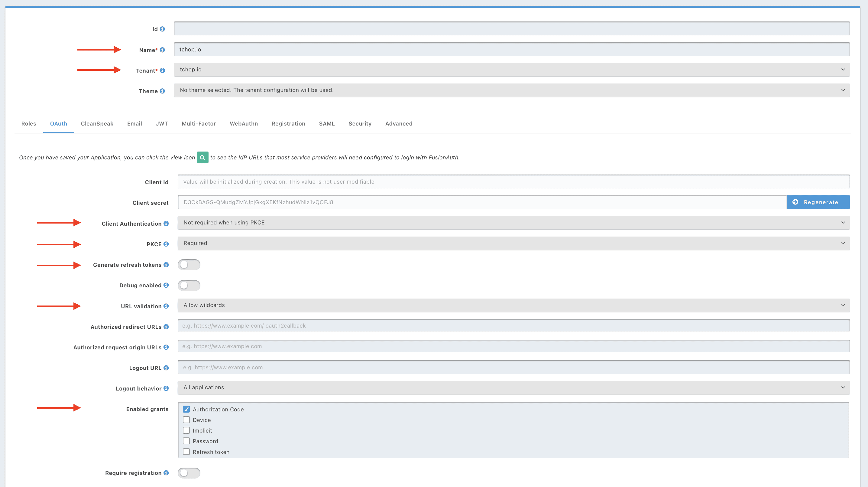This screenshot has width=868, height=487.
Task: Open the Client Authentication dropdown
Action: click(513, 223)
